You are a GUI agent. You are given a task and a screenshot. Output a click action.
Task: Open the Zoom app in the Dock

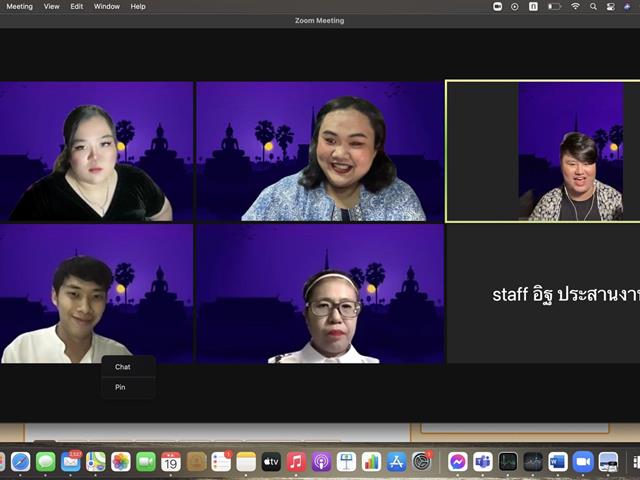583,462
